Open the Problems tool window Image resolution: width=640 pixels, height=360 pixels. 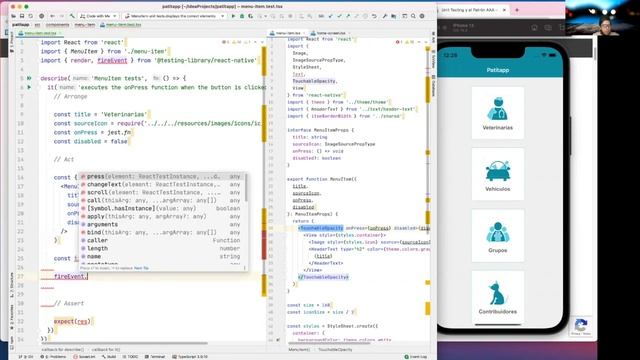[x=53, y=357]
